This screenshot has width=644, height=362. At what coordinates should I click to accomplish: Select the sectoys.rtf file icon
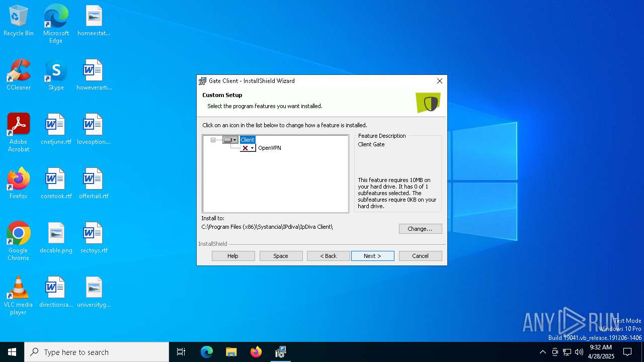coord(94,238)
